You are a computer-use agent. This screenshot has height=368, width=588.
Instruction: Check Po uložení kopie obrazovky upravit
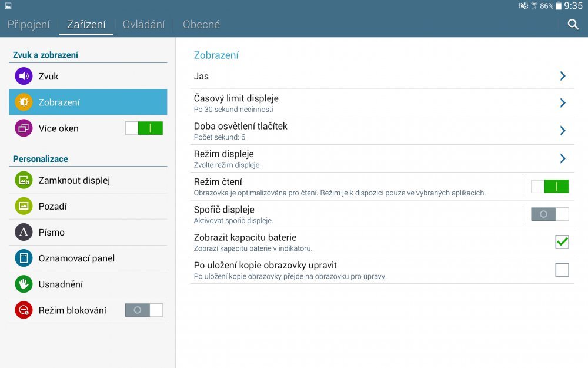coord(562,270)
